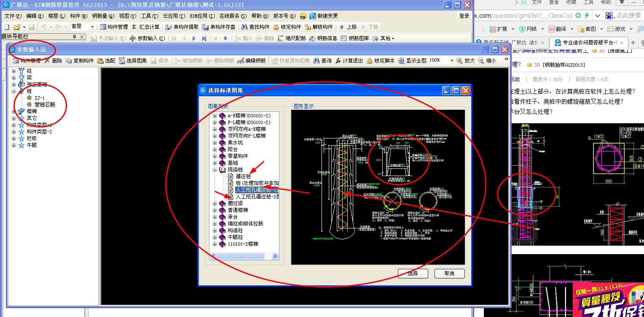This screenshot has width=644, height=317.
Task: Expand A-E楼梯 (03G101-2) in atlas list
Action: pos(215,116)
